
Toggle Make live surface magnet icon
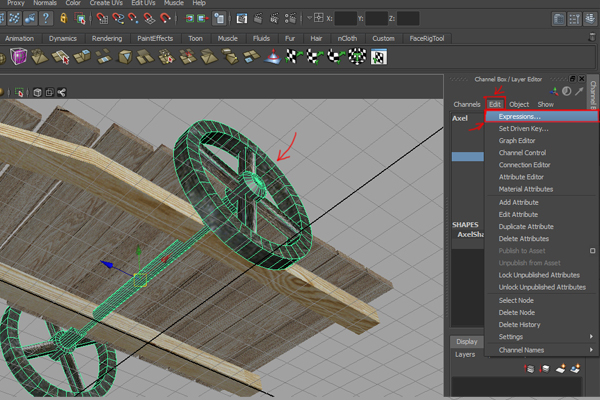(165, 18)
